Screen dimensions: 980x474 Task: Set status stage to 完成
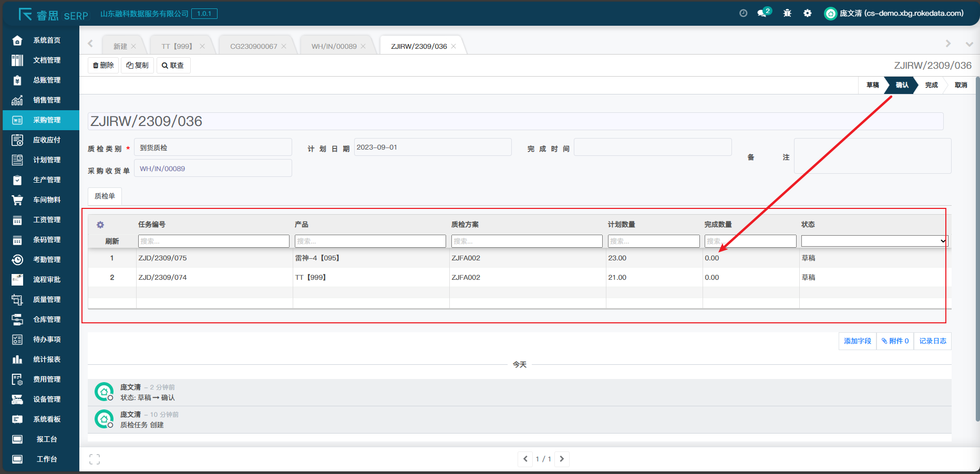pos(931,85)
